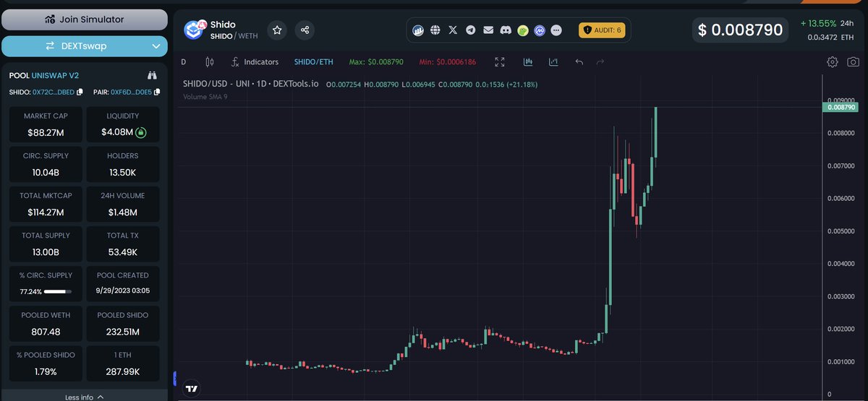
Task: Click the Holders 13.50K card
Action: click(x=122, y=164)
